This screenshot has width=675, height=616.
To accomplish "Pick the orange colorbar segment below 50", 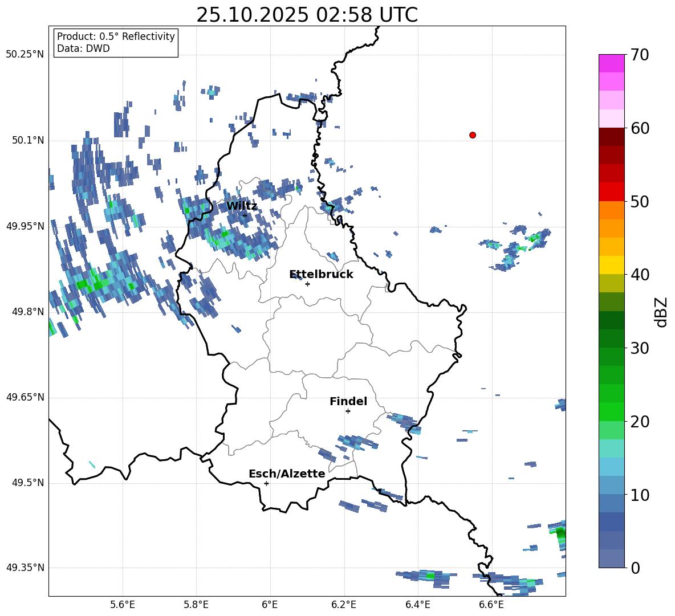I will [611, 210].
